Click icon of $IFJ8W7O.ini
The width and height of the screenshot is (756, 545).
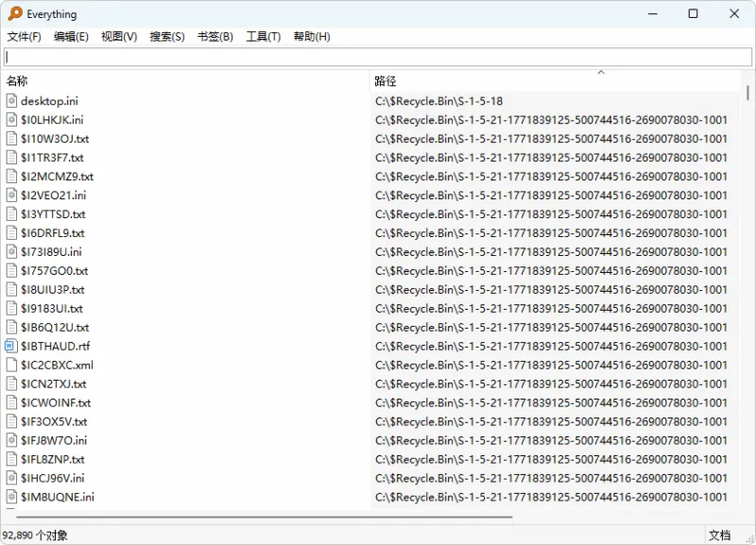pyautogui.click(x=11, y=440)
